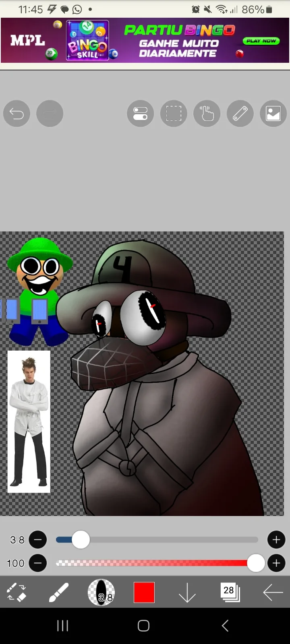
Task: Click the brush thickness slider handle
Action: (81, 540)
